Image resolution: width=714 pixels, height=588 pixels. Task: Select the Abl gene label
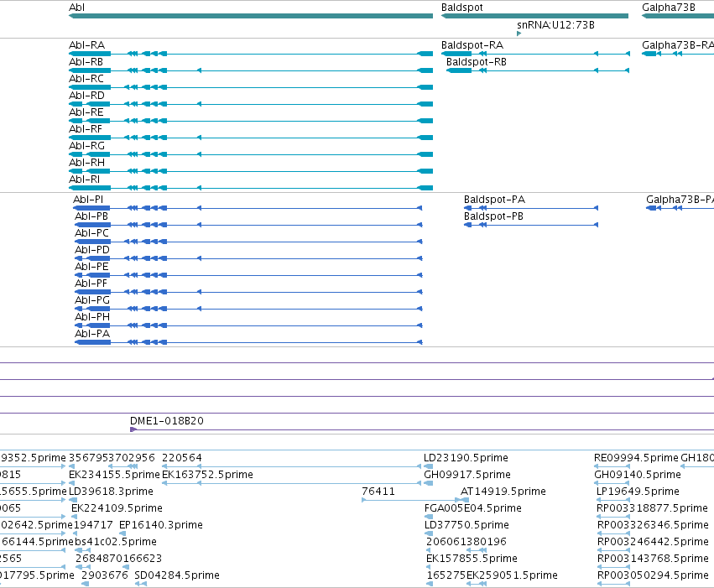[x=76, y=8]
